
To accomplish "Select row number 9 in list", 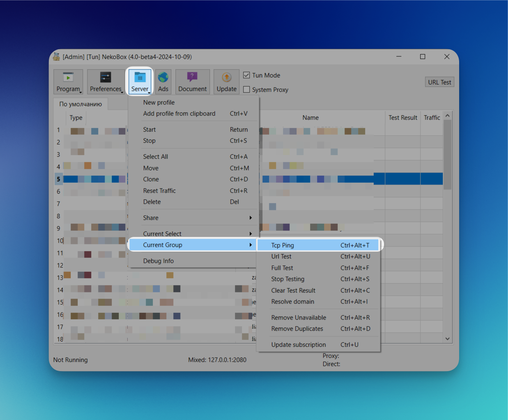I will pos(58,228).
